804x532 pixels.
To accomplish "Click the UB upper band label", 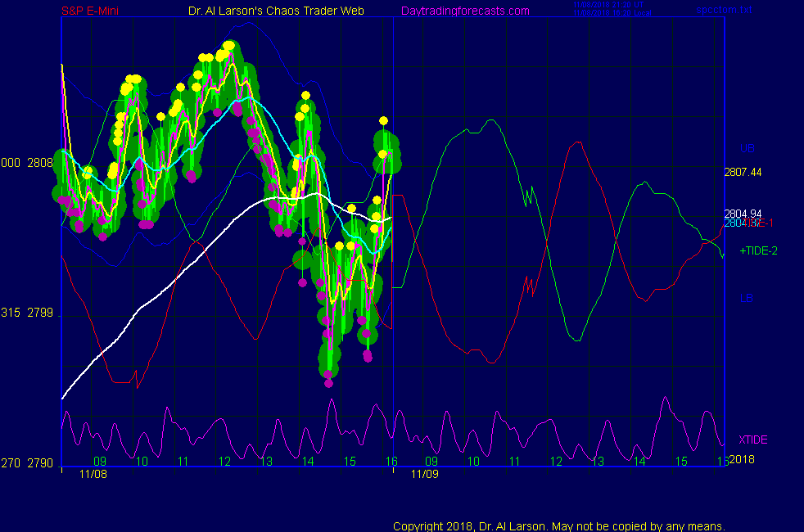I will 747,148.
